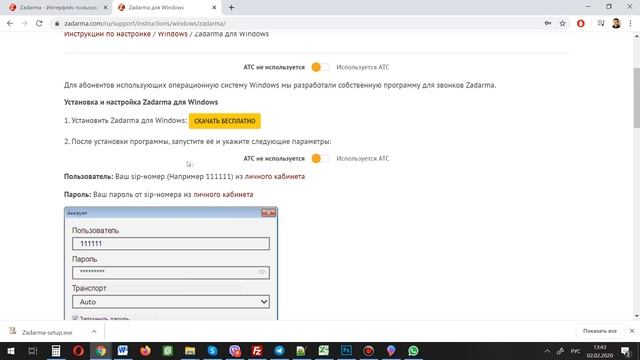Open Telegram from taskbar
The height and width of the screenshot is (360, 640).
tap(279, 351)
